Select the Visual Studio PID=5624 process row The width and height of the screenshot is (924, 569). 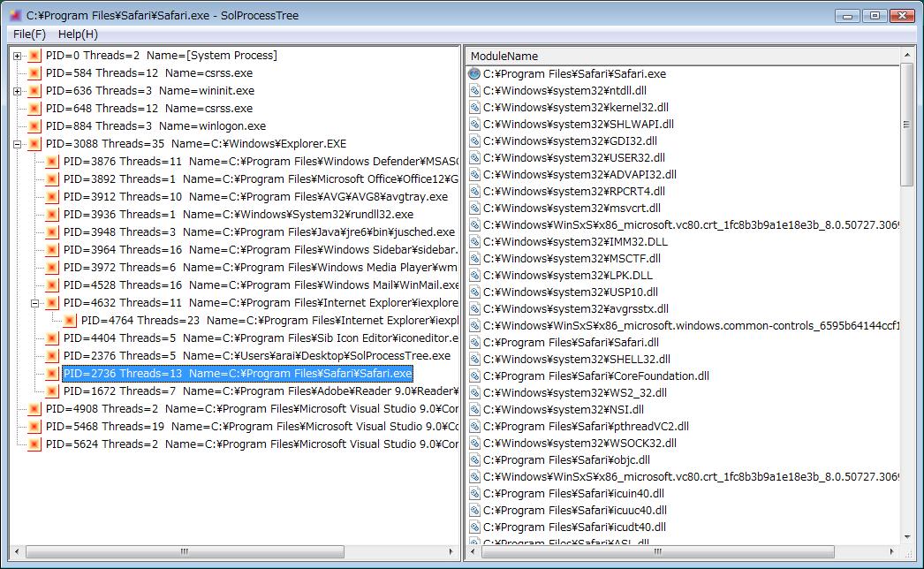(x=252, y=444)
